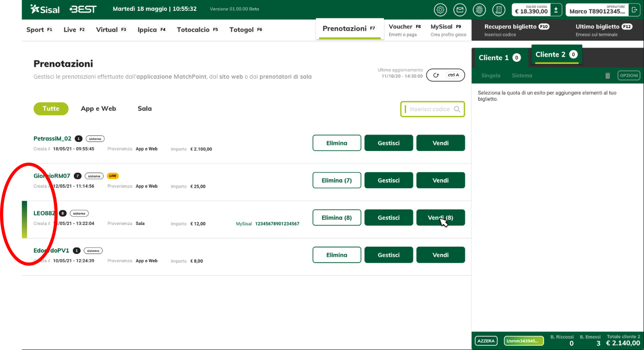
Task: Click Elimina for EdoardoPV1
Action: tap(337, 255)
